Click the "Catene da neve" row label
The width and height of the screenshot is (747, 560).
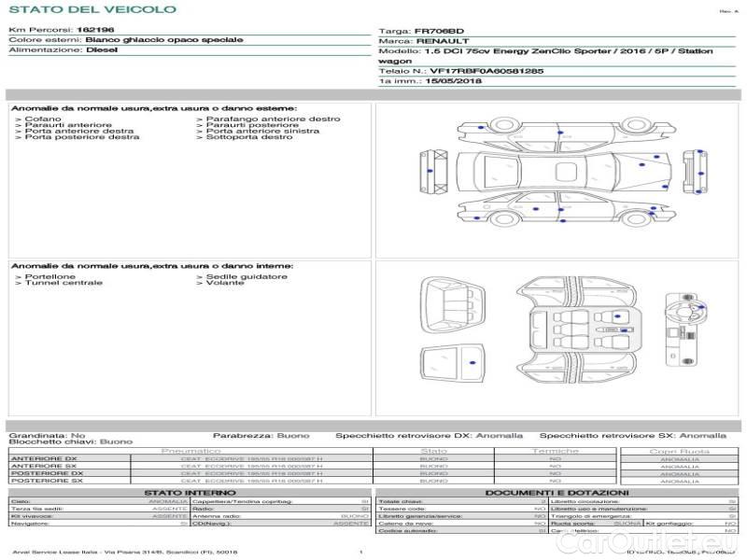(402, 524)
